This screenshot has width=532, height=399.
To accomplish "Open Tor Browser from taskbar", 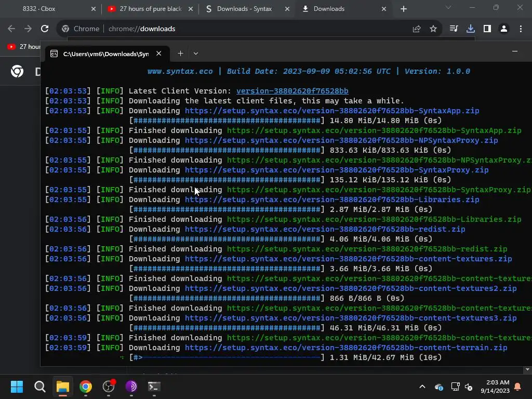I will point(131,387).
